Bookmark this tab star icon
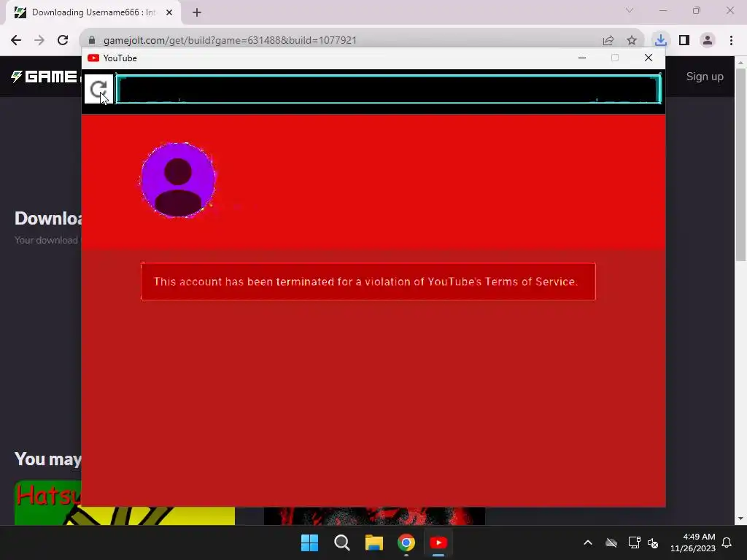This screenshot has height=560, width=747. [632, 41]
